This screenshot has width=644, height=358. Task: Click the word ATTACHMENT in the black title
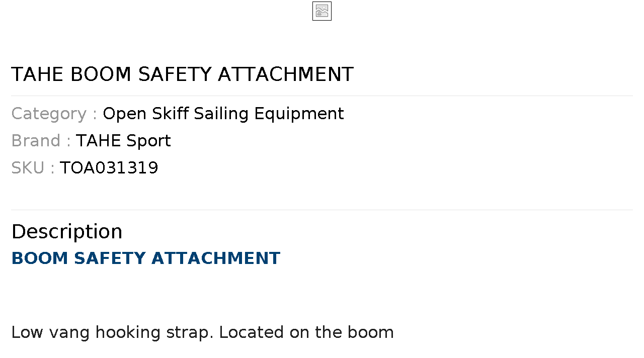[x=286, y=74]
